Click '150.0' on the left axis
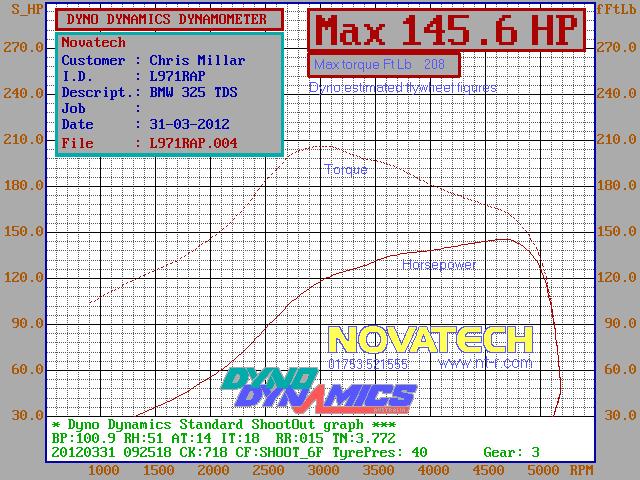 tap(24, 232)
